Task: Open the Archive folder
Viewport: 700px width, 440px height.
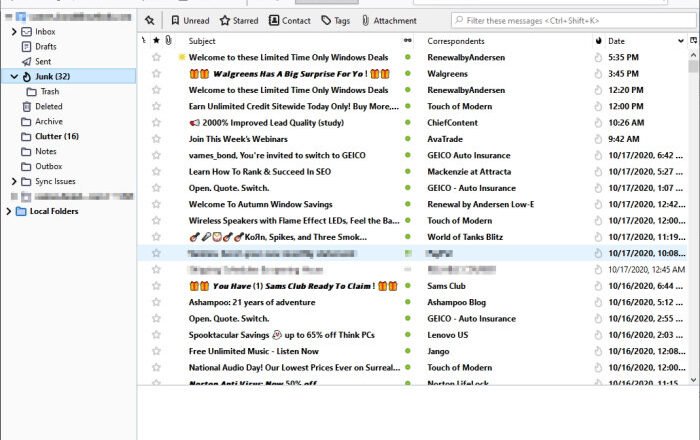Action: click(x=49, y=121)
